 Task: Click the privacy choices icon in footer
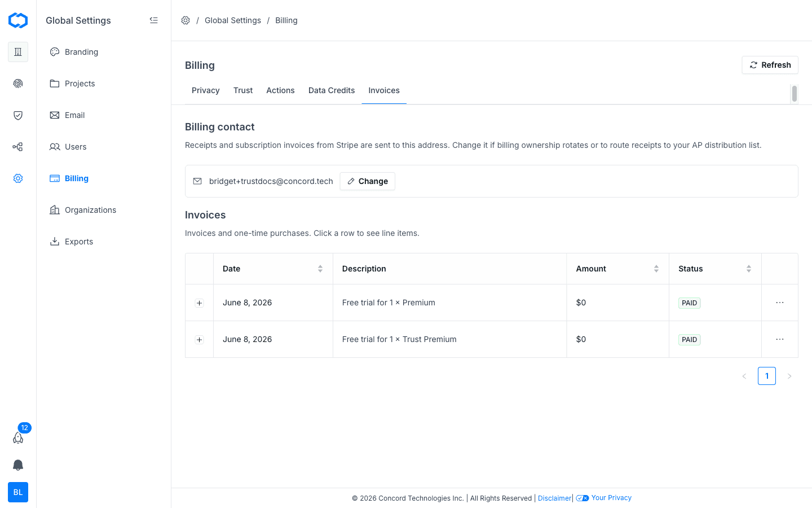click(x=582, y=498)
